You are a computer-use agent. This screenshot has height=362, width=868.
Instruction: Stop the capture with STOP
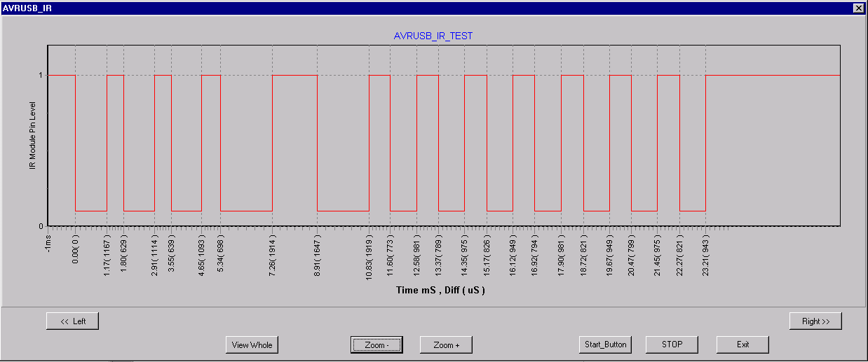click(672, 344)
